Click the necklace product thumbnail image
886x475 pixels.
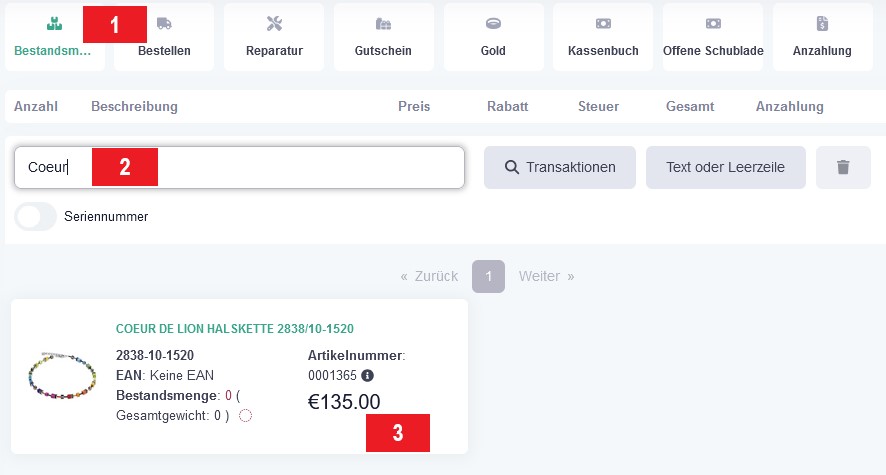coord(62,376)
